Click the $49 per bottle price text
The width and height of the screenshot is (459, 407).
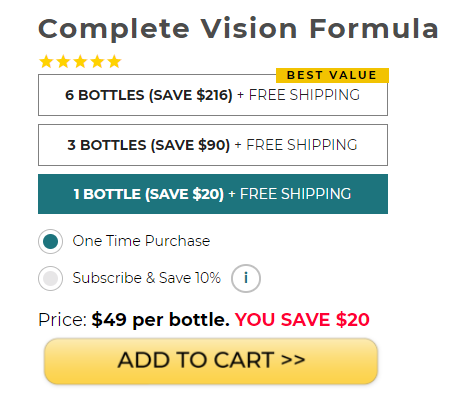click(160, 320)
